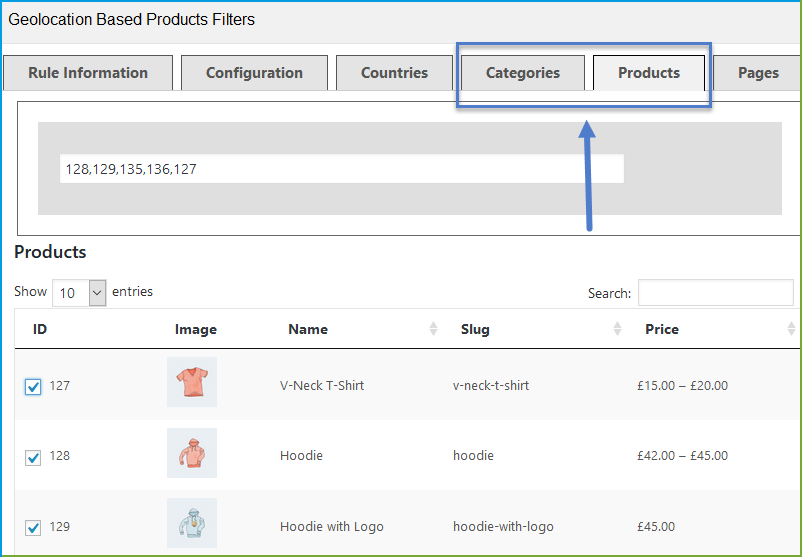
Task: Open the Show entries dropdown
Action: coord(79,293)
